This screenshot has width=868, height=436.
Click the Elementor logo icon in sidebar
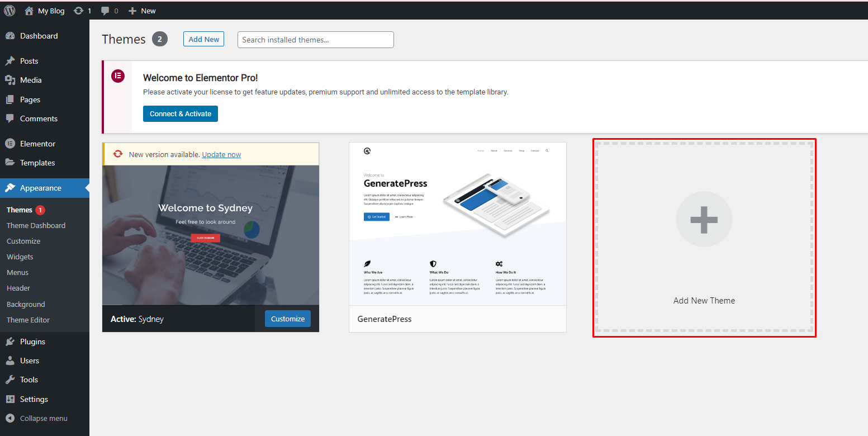click(10, 144)
